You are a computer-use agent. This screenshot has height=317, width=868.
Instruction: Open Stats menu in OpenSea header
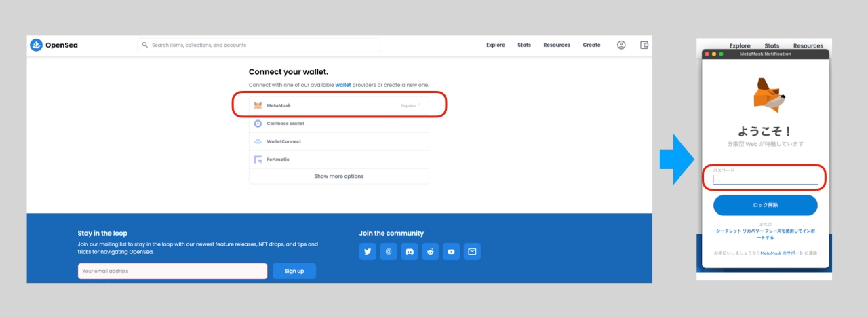[x=524, y=45]
